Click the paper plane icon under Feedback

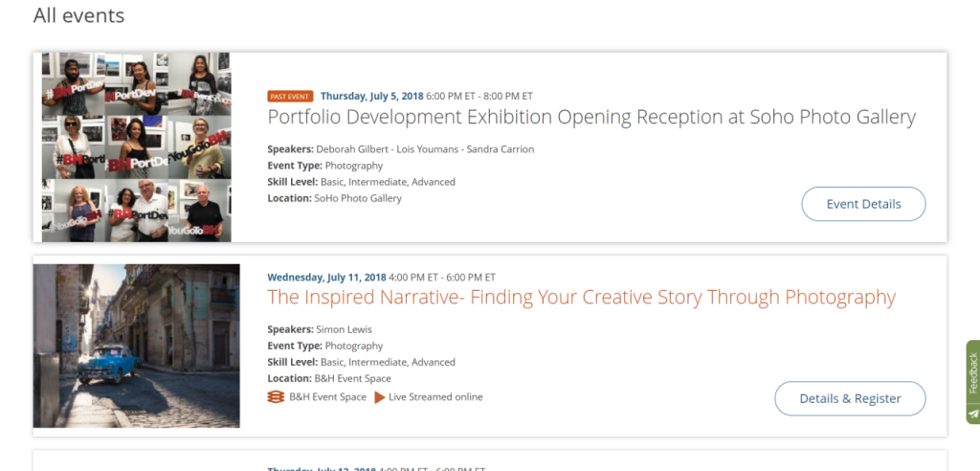[973, 414]
